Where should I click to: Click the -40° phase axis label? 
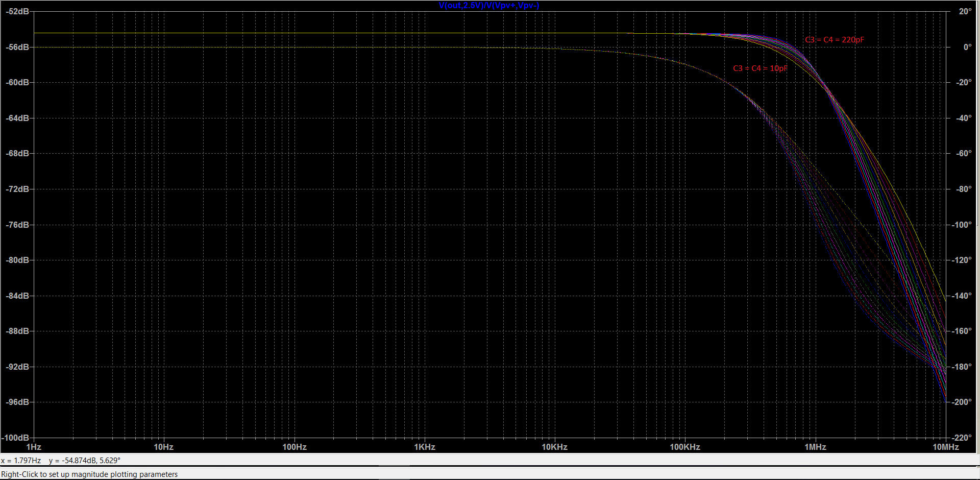point(964,118)
